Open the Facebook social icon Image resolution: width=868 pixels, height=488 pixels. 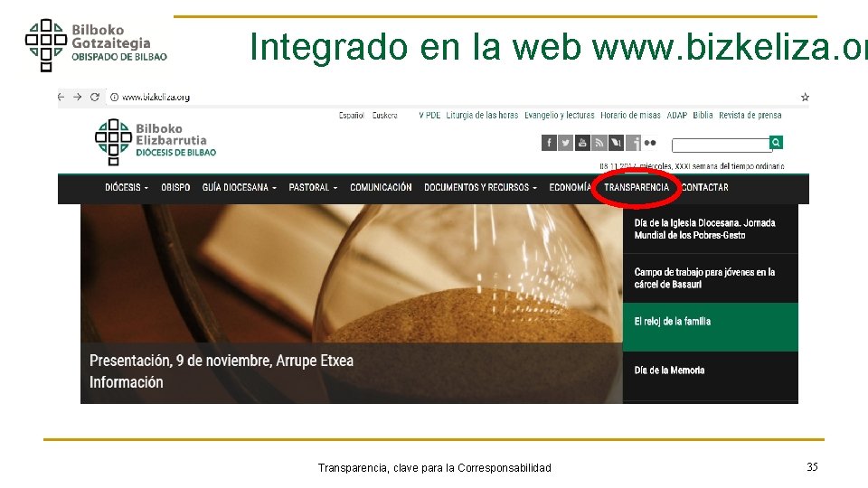549,143
